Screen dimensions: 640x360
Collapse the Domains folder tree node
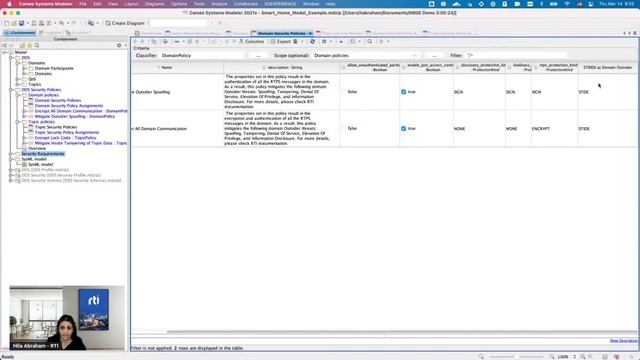pyautogui.click(x=18, y=63)
